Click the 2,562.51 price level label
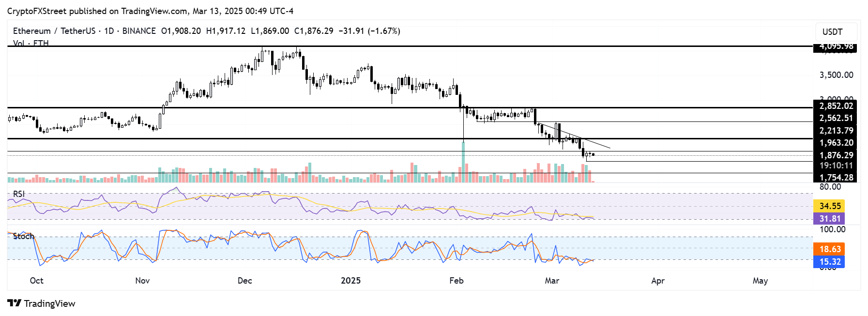Viewport: 868px width, 316px height. tap(835, 118)
